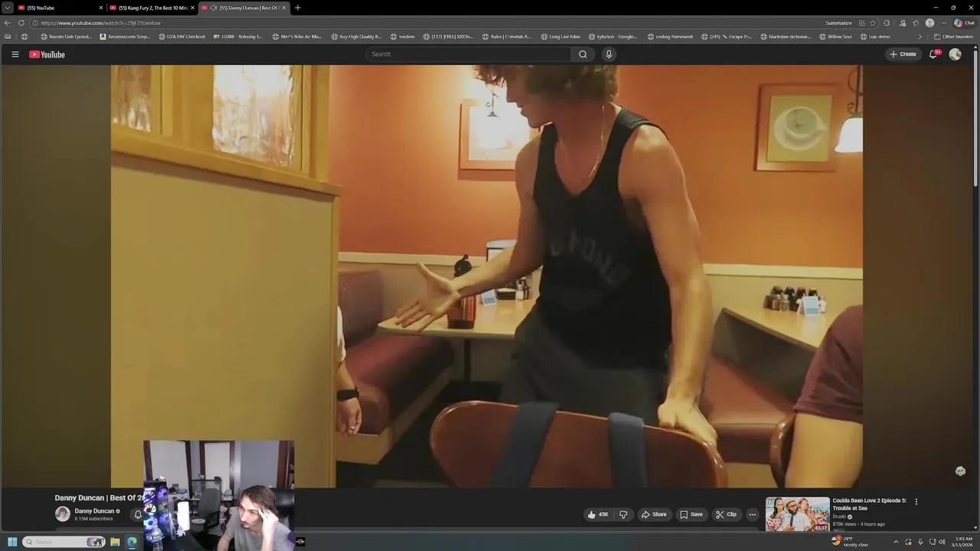
Task: Reload the page with refresh icon
Action: click(x=21, y=23)
